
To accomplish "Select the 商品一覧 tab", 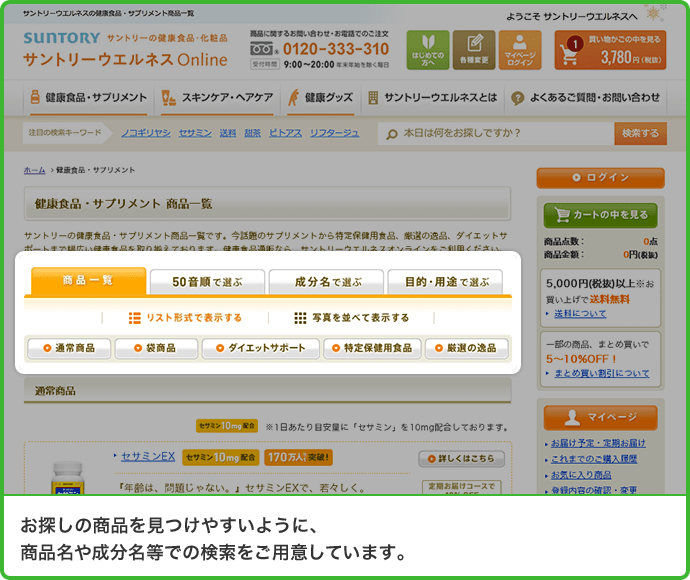I will 88,281.
